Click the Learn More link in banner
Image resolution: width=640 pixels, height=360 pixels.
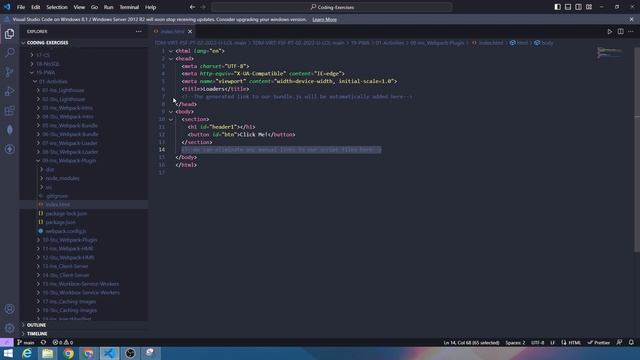324,19
